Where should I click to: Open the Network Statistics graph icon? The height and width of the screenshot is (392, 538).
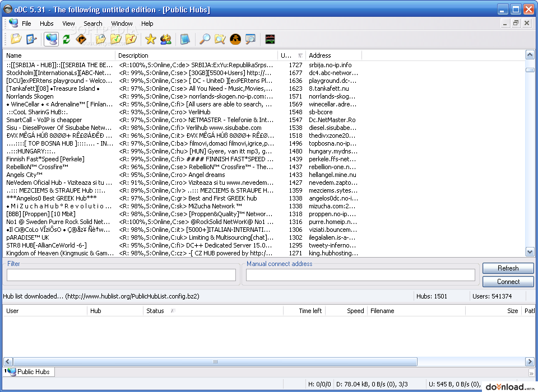[x=270, y=39]
